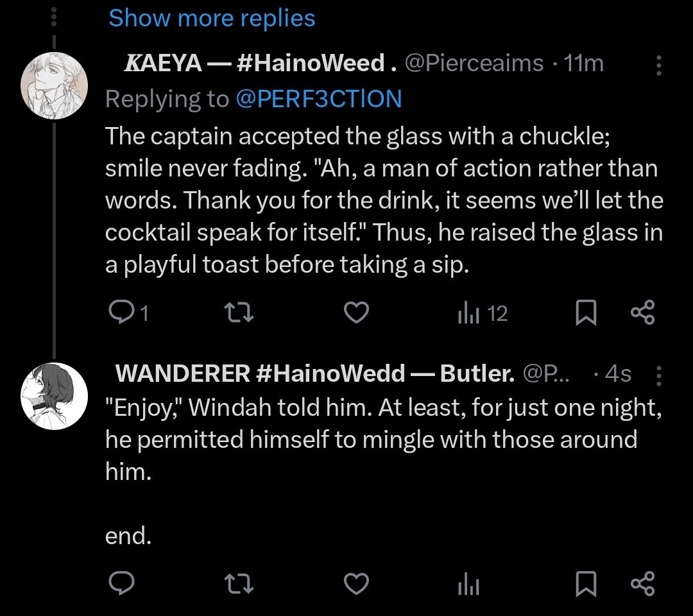693x616 pixels.
Task: Like Kaeya's tweet about the glass
Action: click(356, 312)
